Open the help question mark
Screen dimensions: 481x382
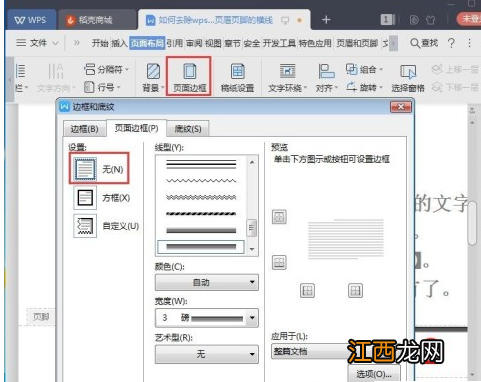[x=451, y=43]
